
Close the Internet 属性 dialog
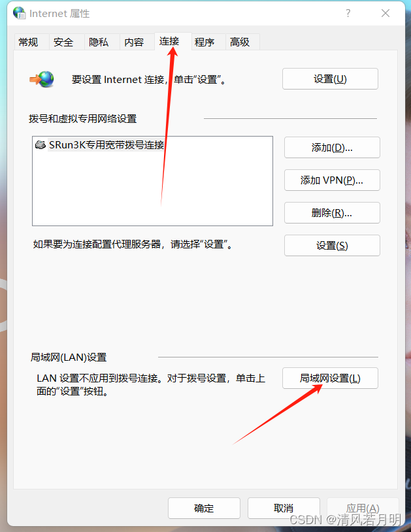pos(386,13)
